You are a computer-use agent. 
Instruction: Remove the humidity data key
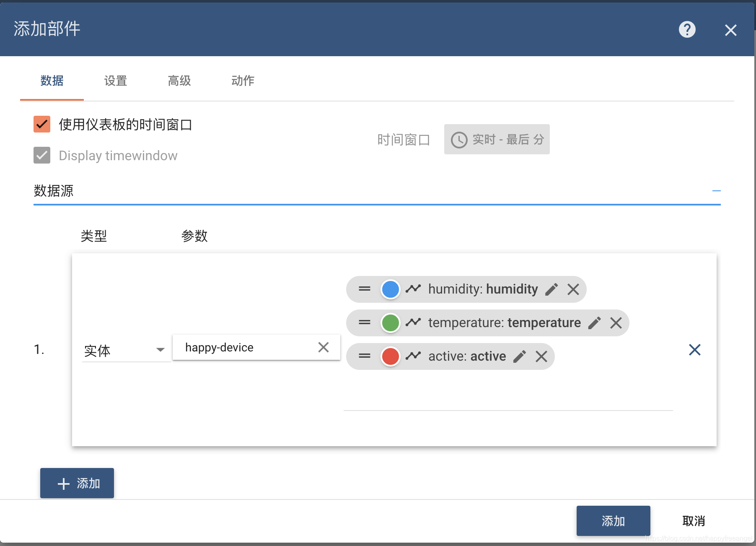(573, 289)
